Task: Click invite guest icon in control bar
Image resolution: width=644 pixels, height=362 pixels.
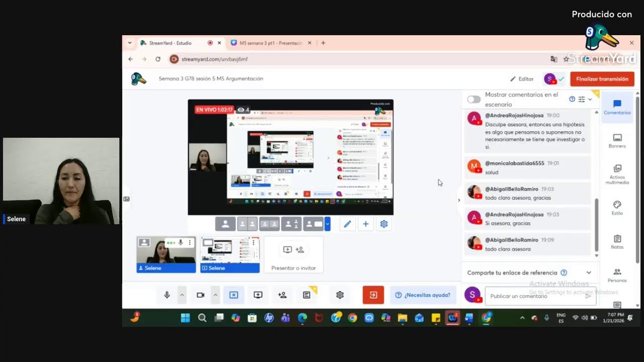Action: (282, 295)
